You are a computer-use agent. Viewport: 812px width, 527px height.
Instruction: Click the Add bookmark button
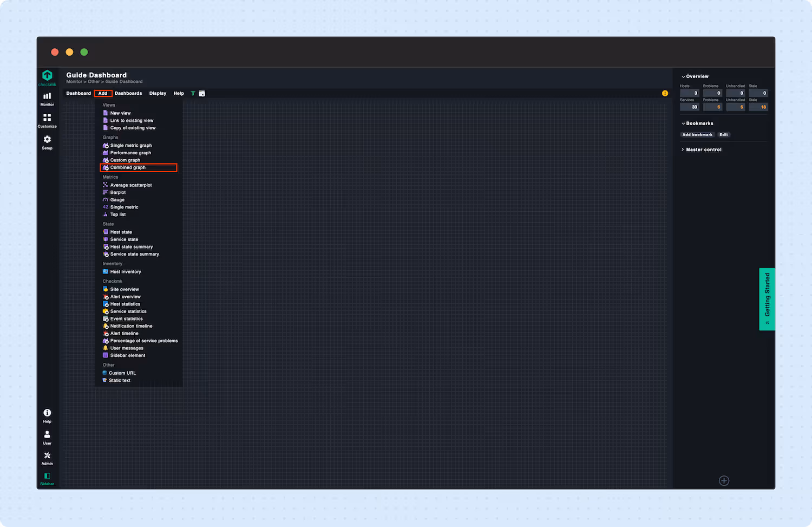697,134
